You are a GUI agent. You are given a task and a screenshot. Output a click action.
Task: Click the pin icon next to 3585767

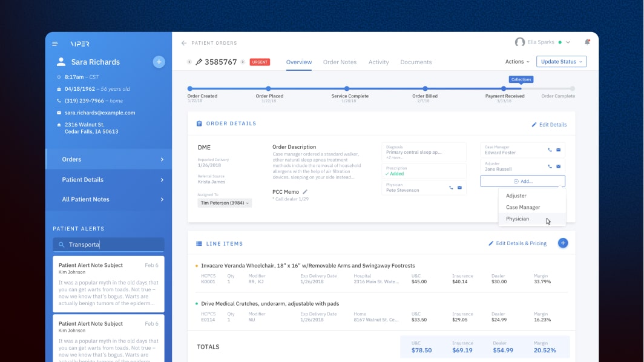pyautogui.click(x=199, y=62)
